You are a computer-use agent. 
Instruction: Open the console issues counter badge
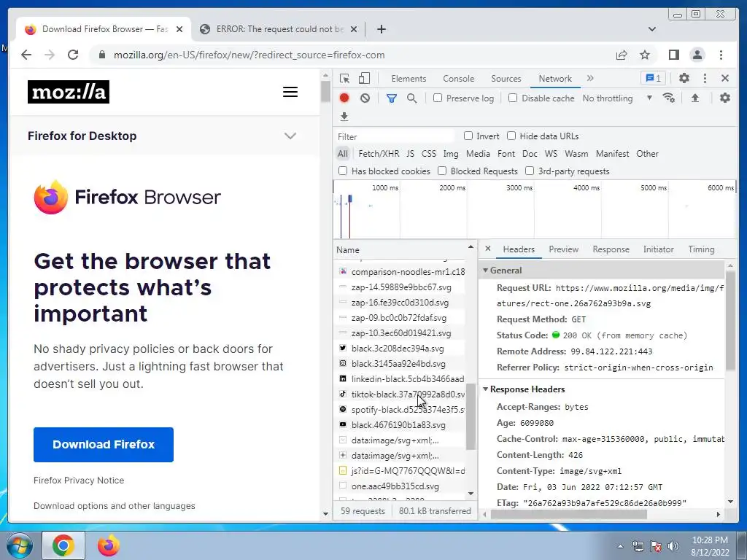(x=653, y=78)
